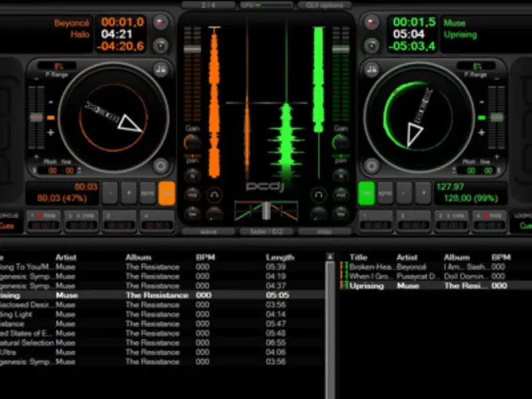Toggle the green play button on right deck
Screen dimensions: 532x399
tap(366, 193)
